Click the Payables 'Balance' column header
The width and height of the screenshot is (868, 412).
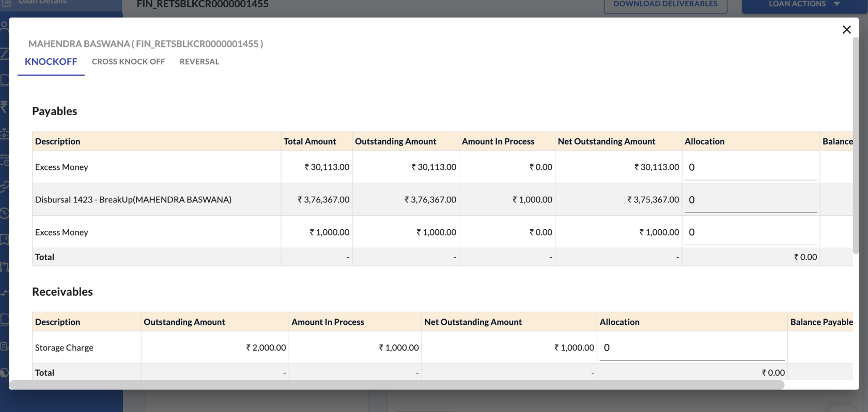pyautogui.click(x=838, y=141)
